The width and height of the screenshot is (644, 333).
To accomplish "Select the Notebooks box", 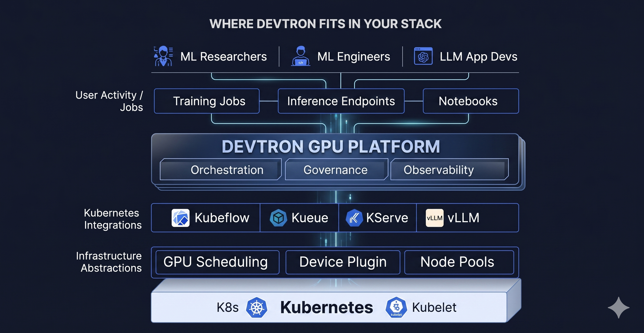I will point(471,101).
